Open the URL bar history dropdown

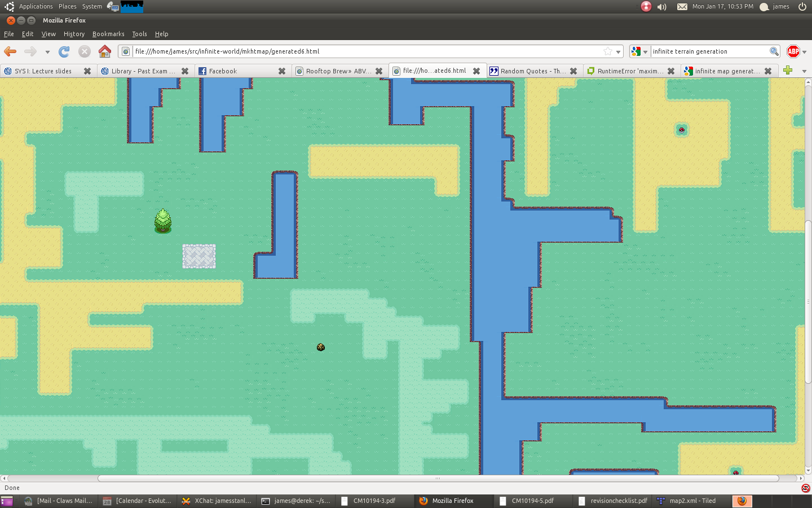pyautogui.click(x=619, y=52)
